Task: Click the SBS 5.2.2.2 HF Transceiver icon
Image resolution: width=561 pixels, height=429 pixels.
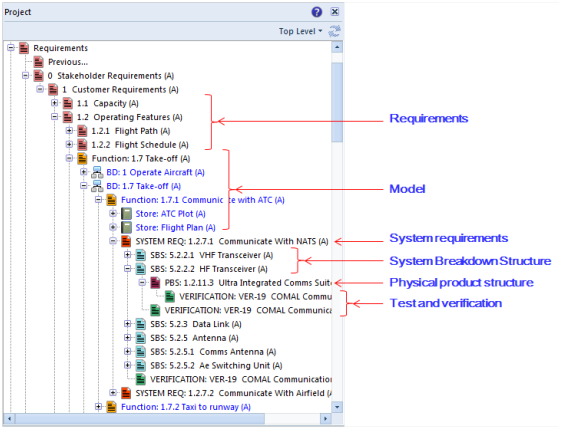Action: pyautogui.click(x=141, y=269)
